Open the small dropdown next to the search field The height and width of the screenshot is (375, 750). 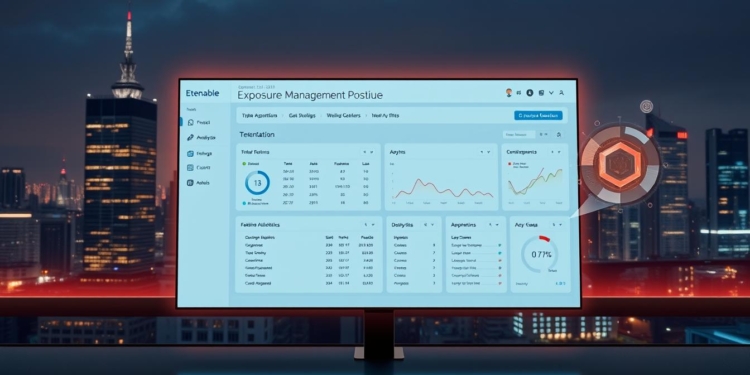[x=544, y=135]
